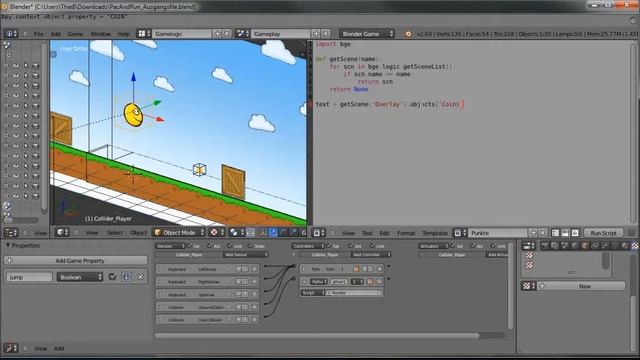640x360 pixels.
Task: Click the horizontal scrollbar of the logic editor
Action: coord(317,336)
